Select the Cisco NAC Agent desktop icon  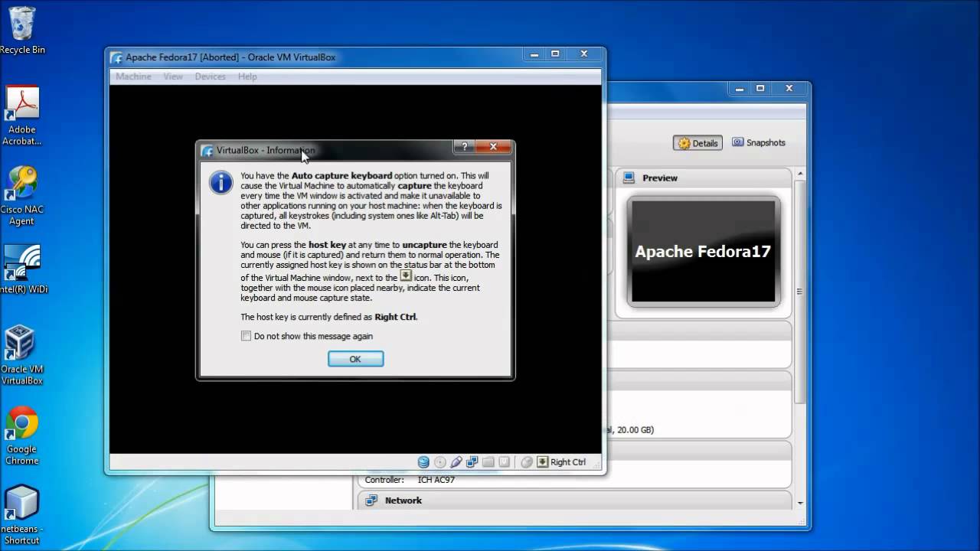click(x=22, y=197)
